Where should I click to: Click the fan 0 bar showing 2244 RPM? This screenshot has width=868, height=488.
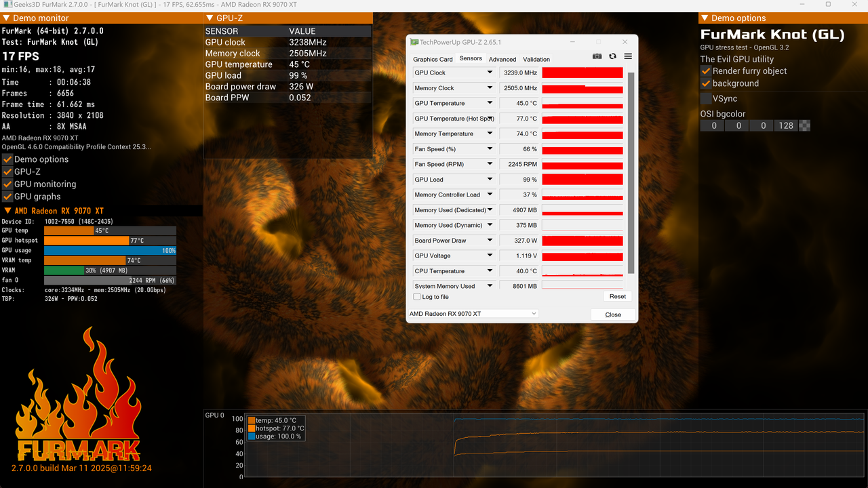point(110,280)
